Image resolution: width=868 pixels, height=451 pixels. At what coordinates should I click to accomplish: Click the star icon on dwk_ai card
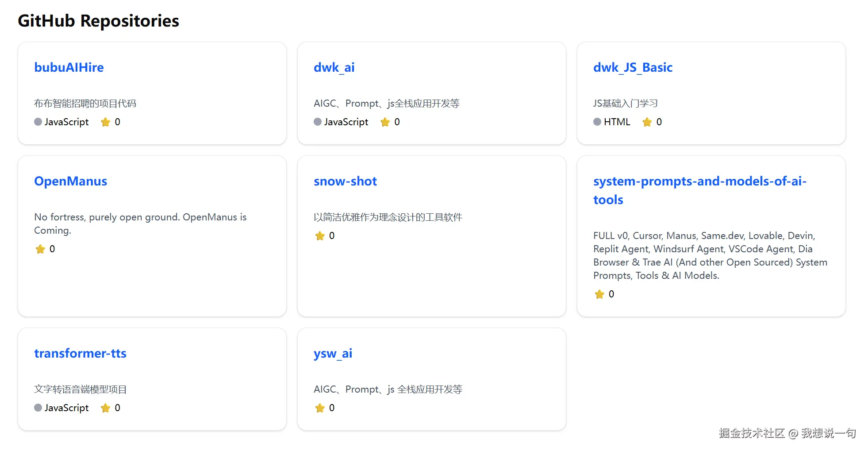(385, 122)
